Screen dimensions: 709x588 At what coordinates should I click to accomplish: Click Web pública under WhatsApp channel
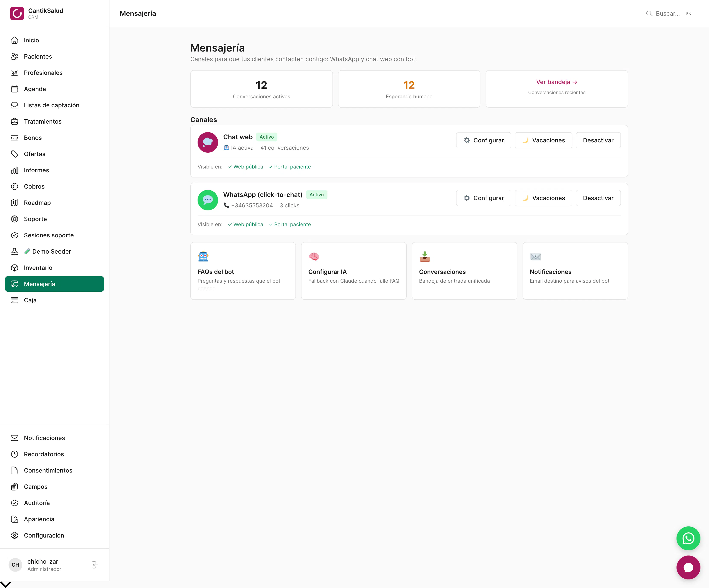tap(245, 225)
